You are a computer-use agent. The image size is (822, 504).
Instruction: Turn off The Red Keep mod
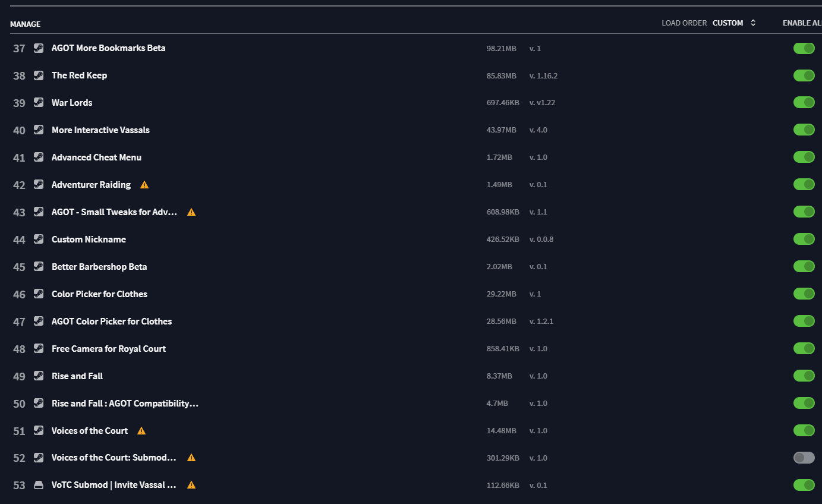point(804,75)
